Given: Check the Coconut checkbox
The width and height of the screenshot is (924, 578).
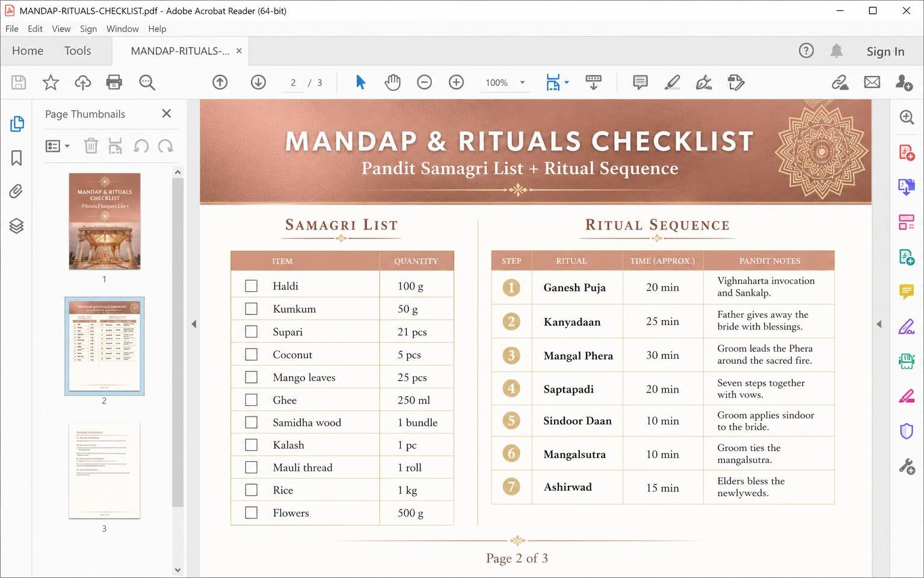Looking at the screenshot, I should [251, 355].
